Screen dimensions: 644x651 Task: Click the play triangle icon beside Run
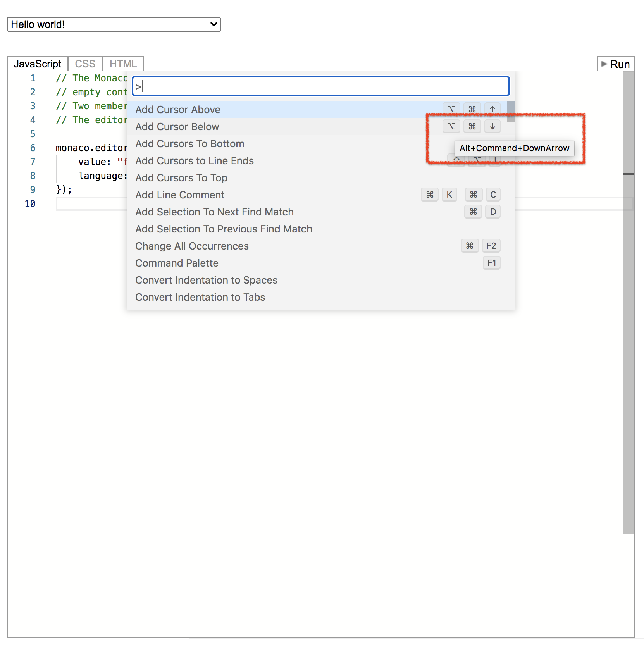[604, 64]
